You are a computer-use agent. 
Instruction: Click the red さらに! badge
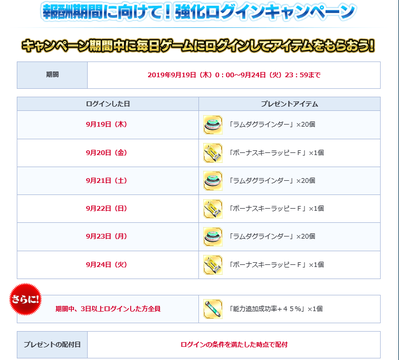click(x=25, y=299)
